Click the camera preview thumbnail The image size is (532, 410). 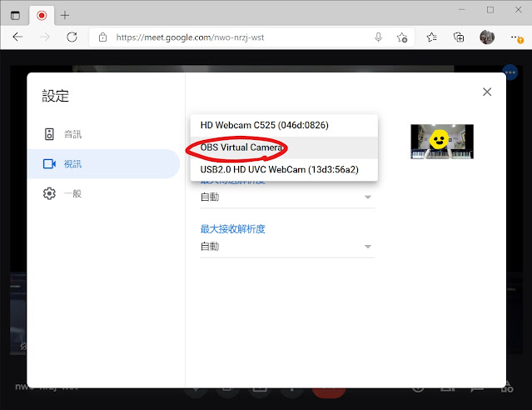(x=442, y=142)
